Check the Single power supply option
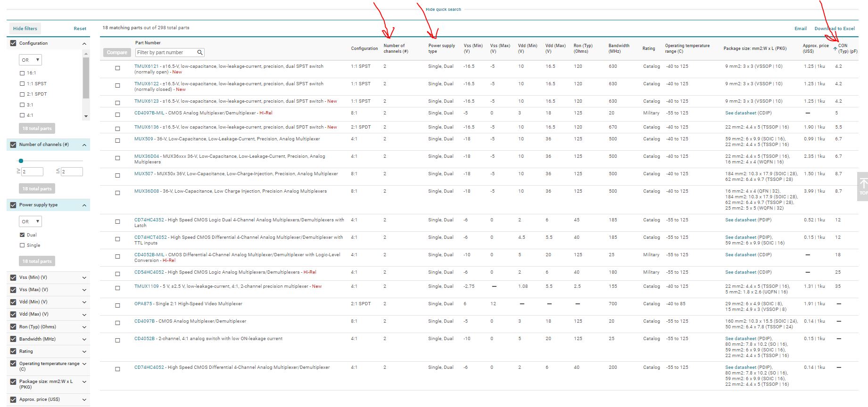This screenshot has height=407, width=868. pos(22,245)
